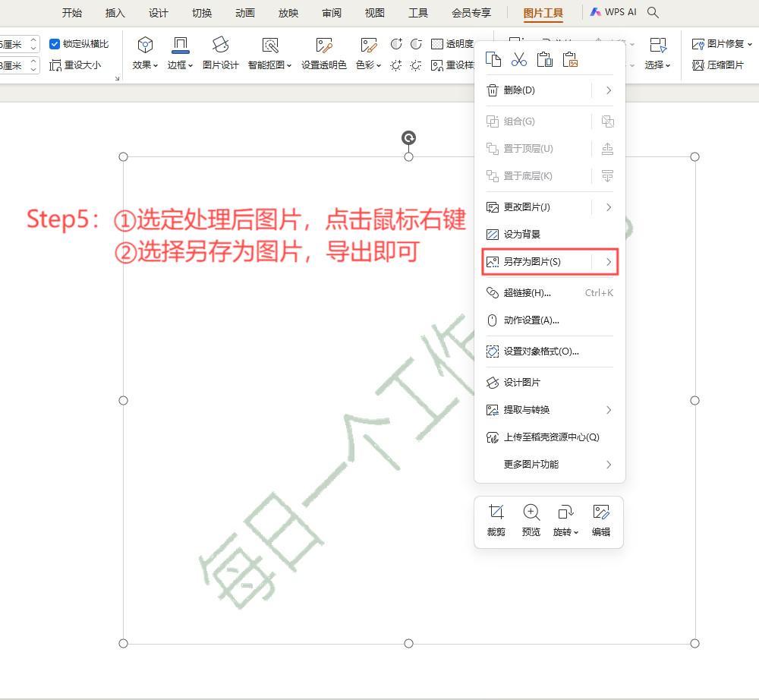The height and width of the screenshot is (700, 759).
Task: Select 图片工具 tab
Action: coord(543,13)
